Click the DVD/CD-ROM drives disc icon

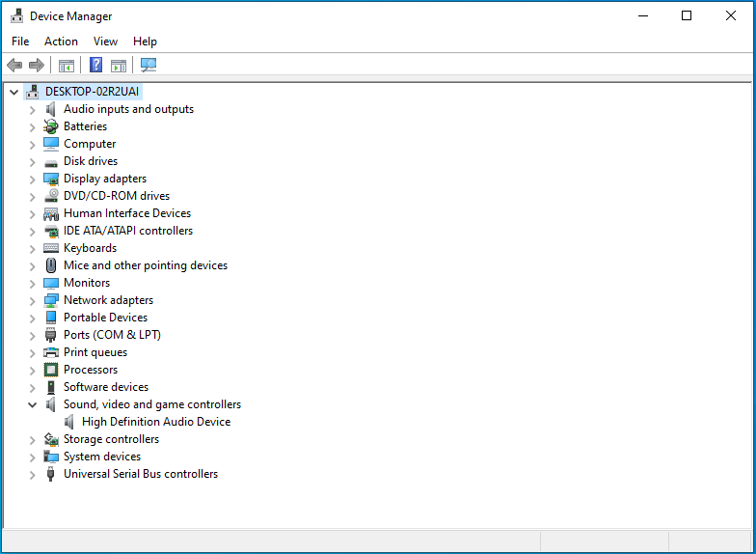pos(51,196)
